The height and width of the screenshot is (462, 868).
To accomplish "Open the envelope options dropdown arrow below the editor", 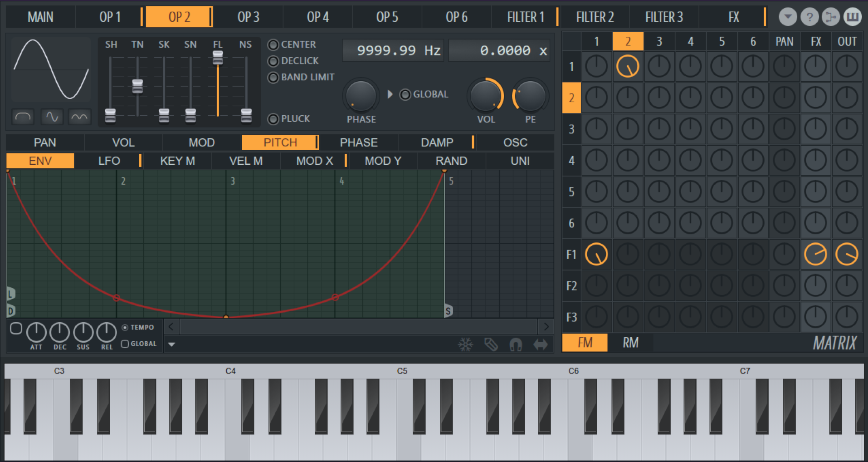I will (x=171, y=344).
